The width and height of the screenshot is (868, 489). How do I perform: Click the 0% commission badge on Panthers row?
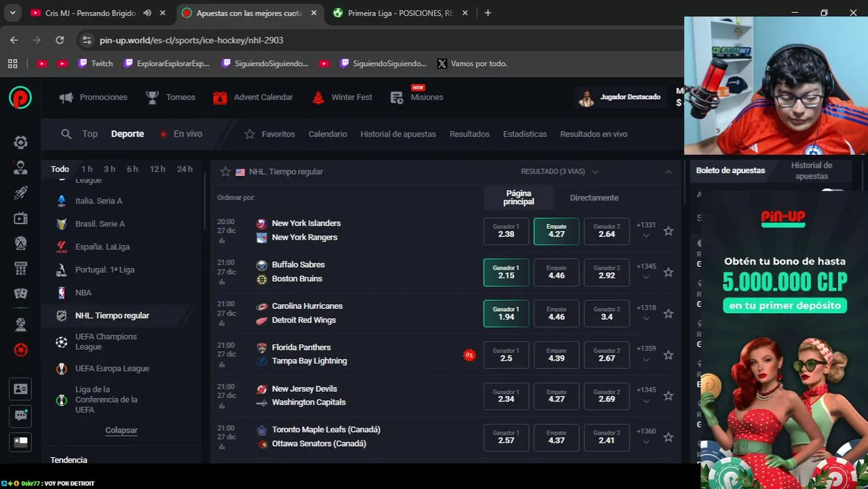point(469,355)
